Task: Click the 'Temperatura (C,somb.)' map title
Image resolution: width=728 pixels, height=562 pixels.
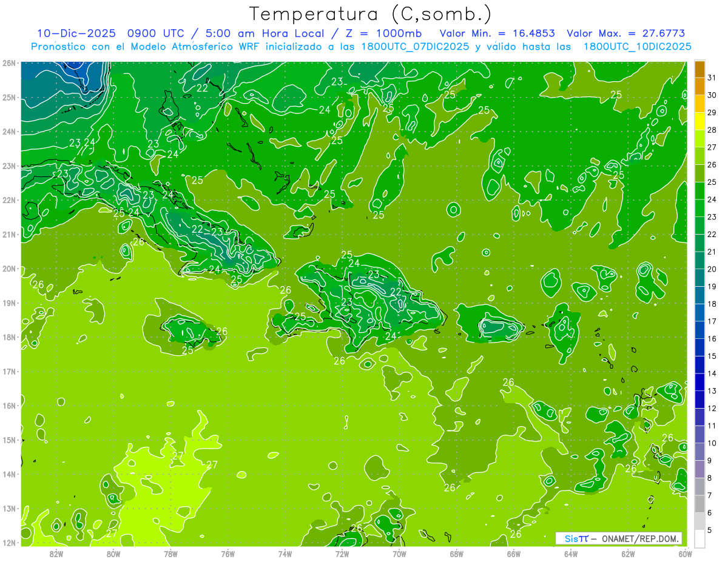Action: [371, 15]
